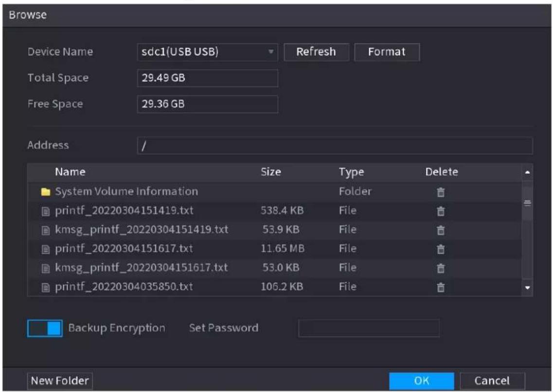Image resolution: width=553 pixels, height=392 pixels.
Task: Click the file list scroll up arrow
Action: click(527, 172)
